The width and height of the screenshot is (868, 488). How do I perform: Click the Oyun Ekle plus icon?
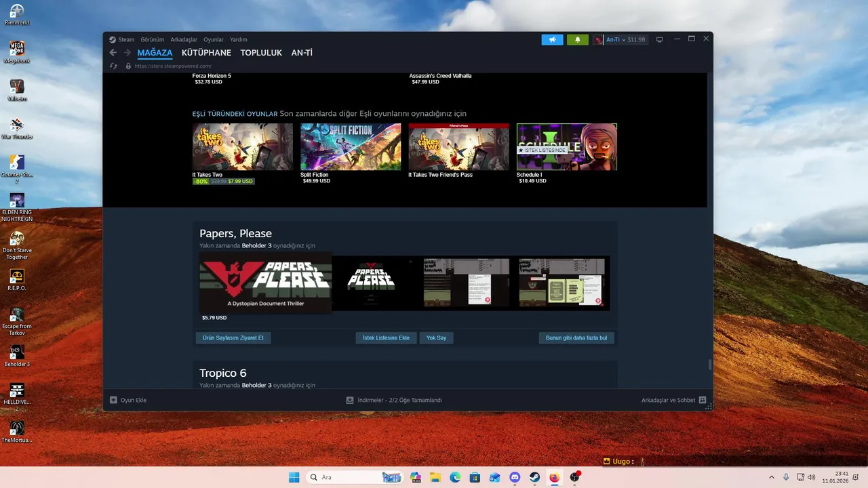coord(113,400)
